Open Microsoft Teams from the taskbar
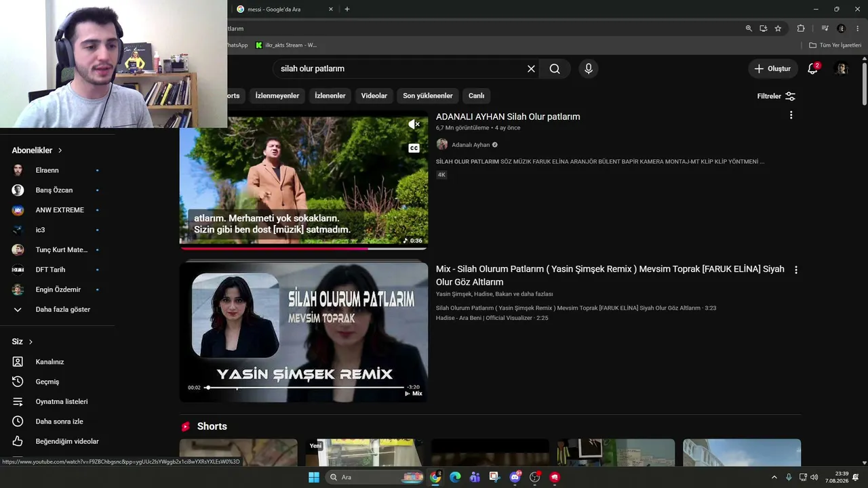 pos(475,477)
